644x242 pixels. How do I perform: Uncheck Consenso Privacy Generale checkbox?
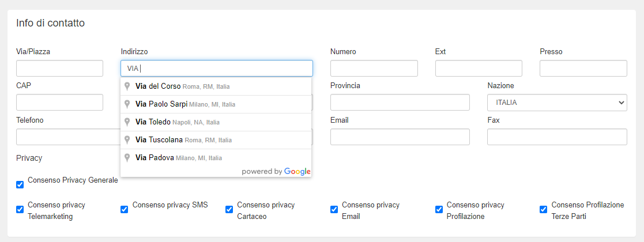(20, 184)
